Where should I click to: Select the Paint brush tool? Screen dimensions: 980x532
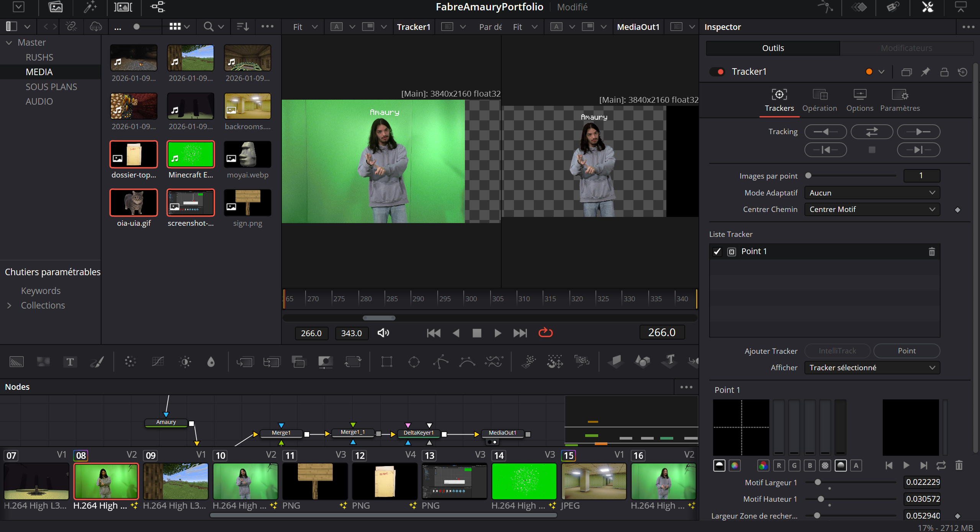tap(97, 362)
